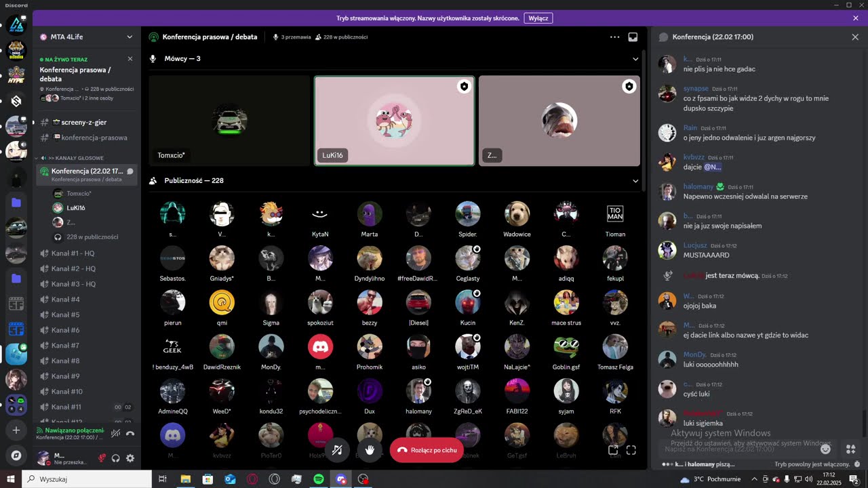Enter fullscreen mode for the stage

[631, 449]
